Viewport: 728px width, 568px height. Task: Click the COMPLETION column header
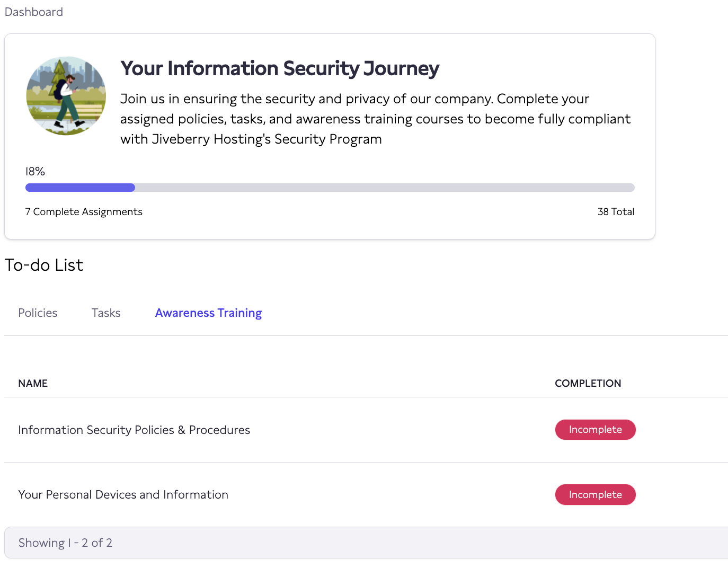coord(588,383)
